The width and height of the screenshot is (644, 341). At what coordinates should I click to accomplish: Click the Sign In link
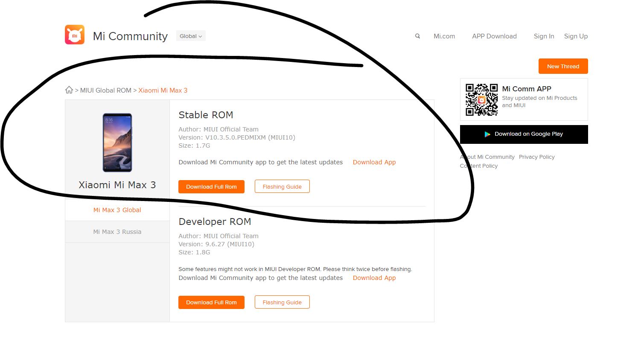tap(544, 36)
